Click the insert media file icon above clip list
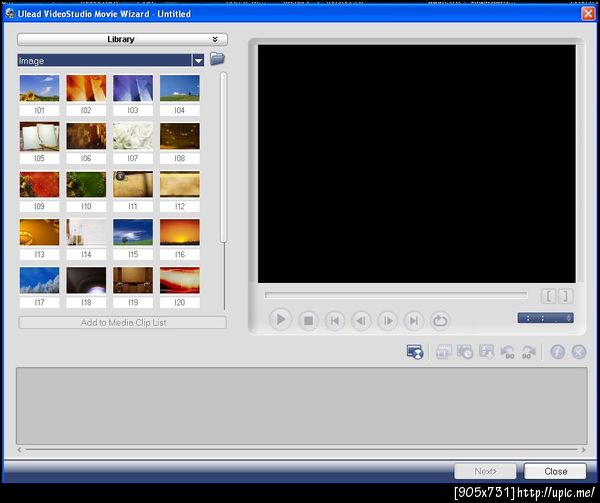 tap(415, 352)
